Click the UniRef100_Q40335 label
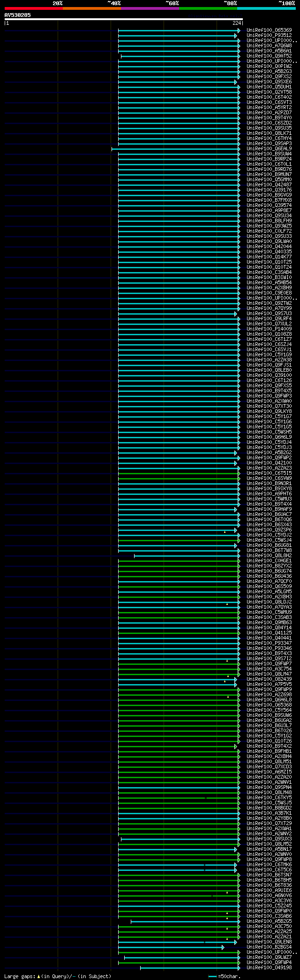This screenshot has width=300, height=980. pos(269,252)
